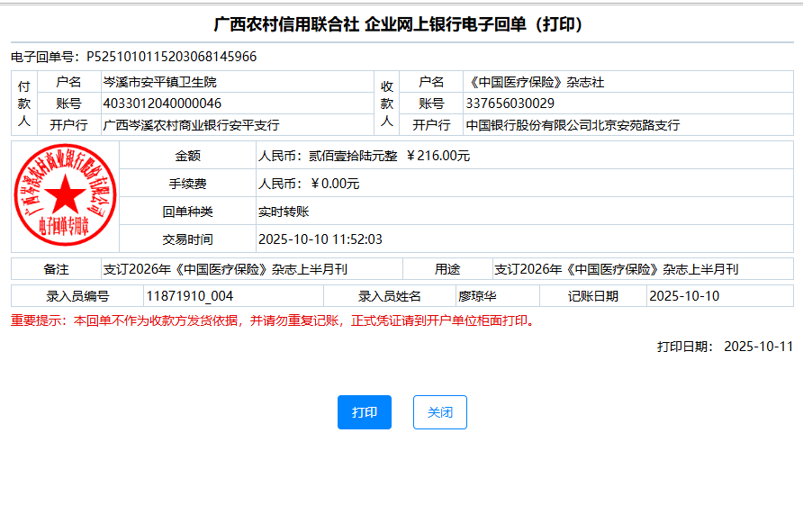This screenshot has width=803, height=532.
Task: Click the 用途 purpose text value
Action: coord(616,269)
